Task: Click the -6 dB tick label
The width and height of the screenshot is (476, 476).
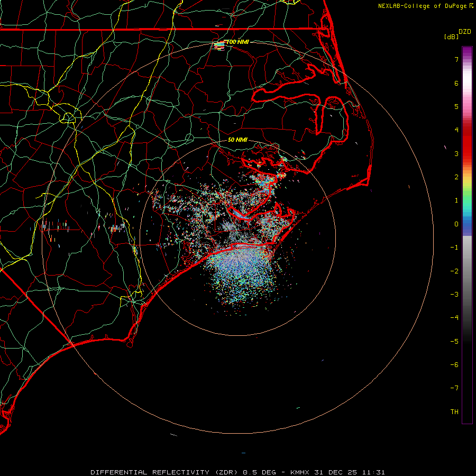Action: pyautogui.click(x=454, y=365)
